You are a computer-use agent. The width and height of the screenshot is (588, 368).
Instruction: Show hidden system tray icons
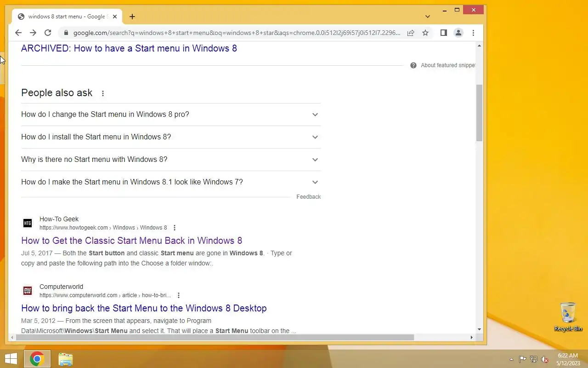pyautogui.click(x=511, y=359)
